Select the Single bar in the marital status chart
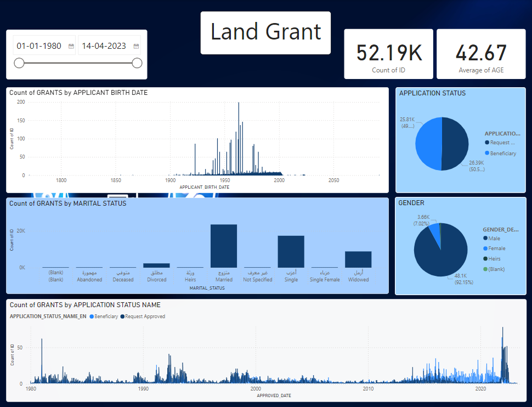532x407 pixels. [x=291, y=251]
